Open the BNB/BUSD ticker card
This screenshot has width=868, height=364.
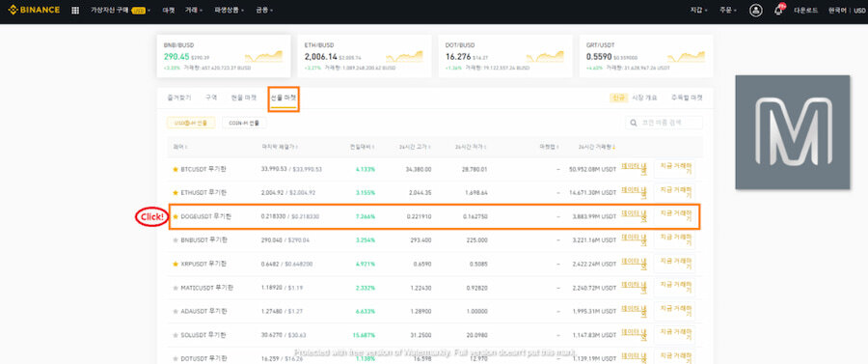point(224,56)
